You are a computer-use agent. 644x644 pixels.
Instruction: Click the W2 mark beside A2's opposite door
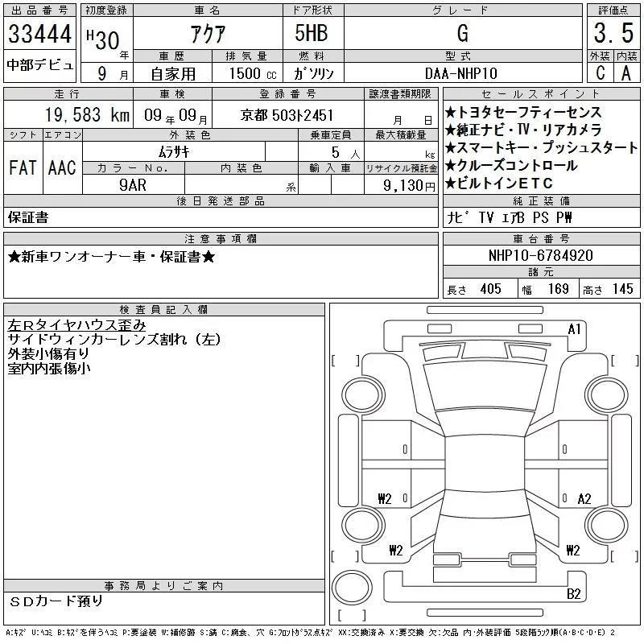385,499
